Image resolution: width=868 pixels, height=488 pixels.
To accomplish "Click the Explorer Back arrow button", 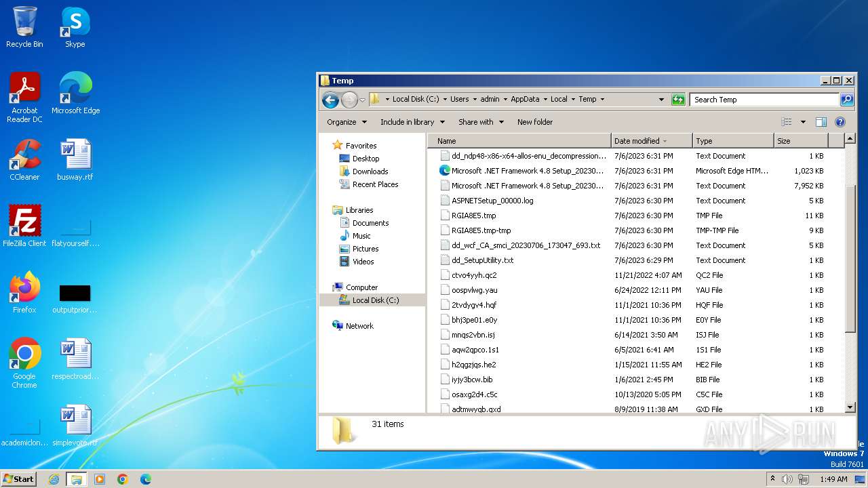I will (x=330, y=100).
